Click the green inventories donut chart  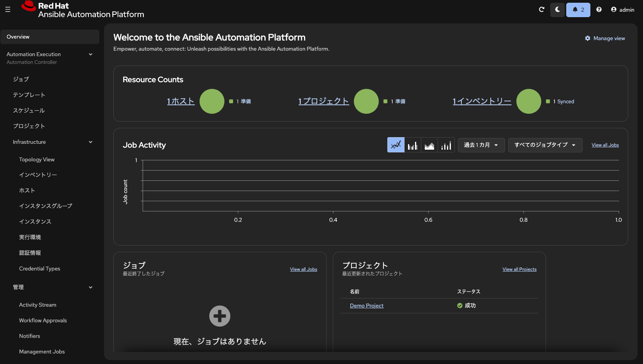[529, 101]
